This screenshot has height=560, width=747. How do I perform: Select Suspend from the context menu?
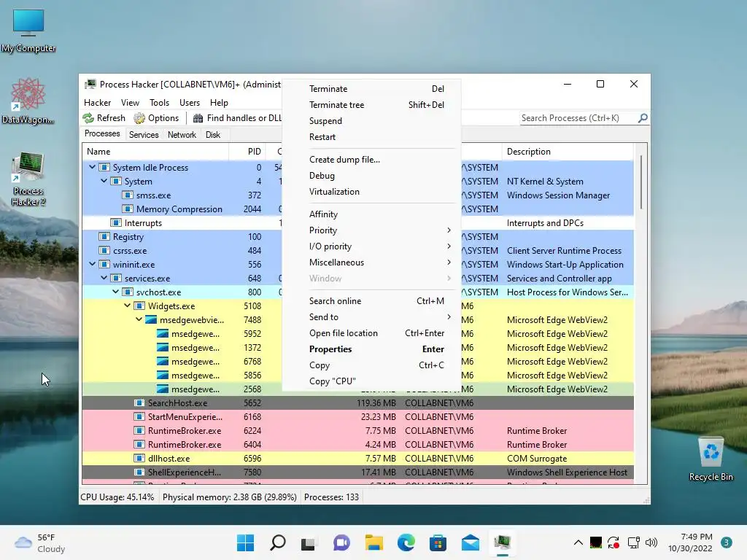pos(371,121)
